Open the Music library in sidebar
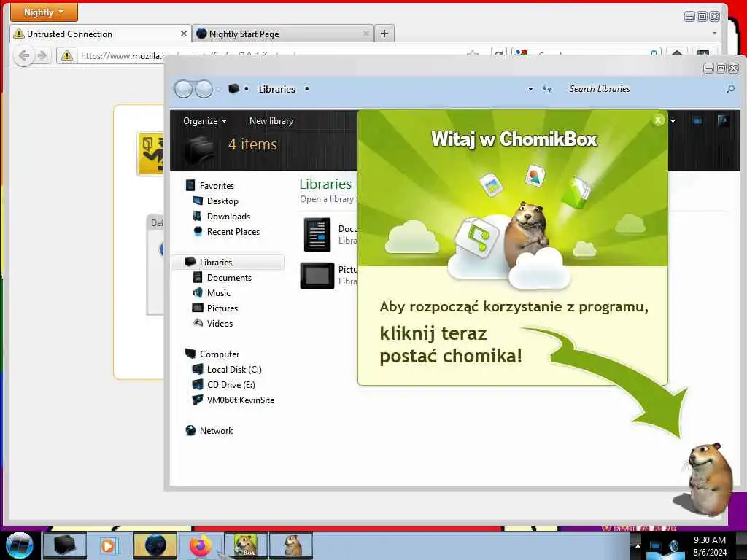747x560 pixels. (211, 293)
